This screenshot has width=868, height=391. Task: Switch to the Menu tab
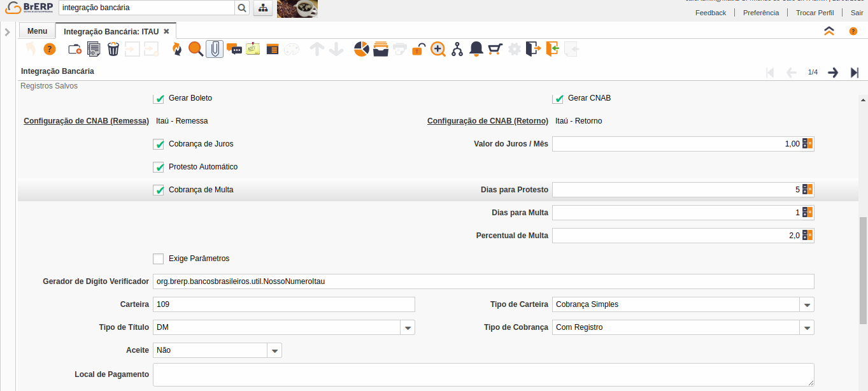click(37, 31)
